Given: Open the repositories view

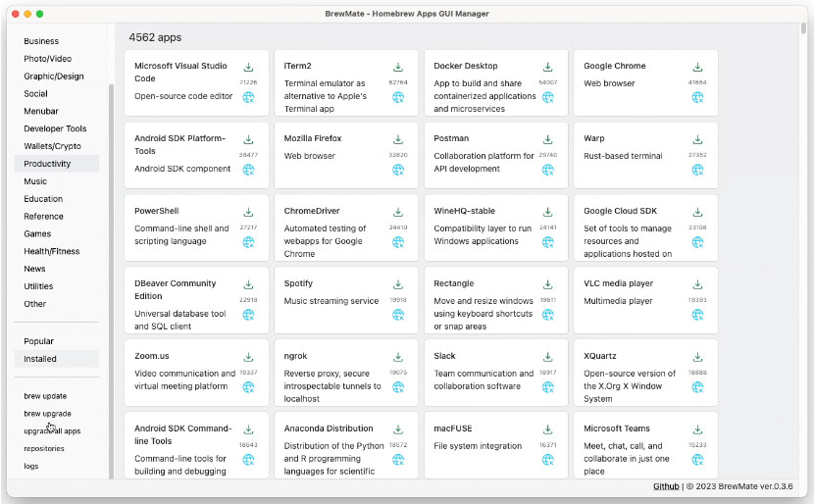Looking at the screenshot, I should coord(44,448).
